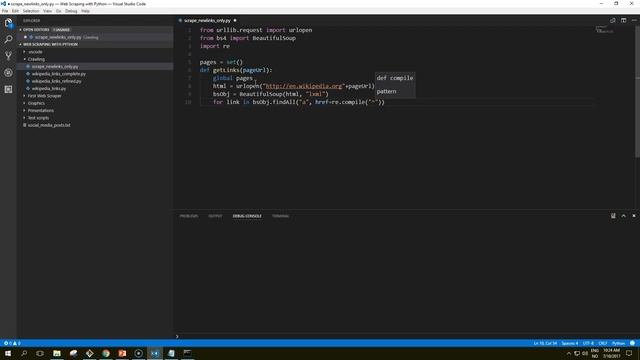Open the Windows action center notifications icon
The image size is (640, 360).
(629, 353)
